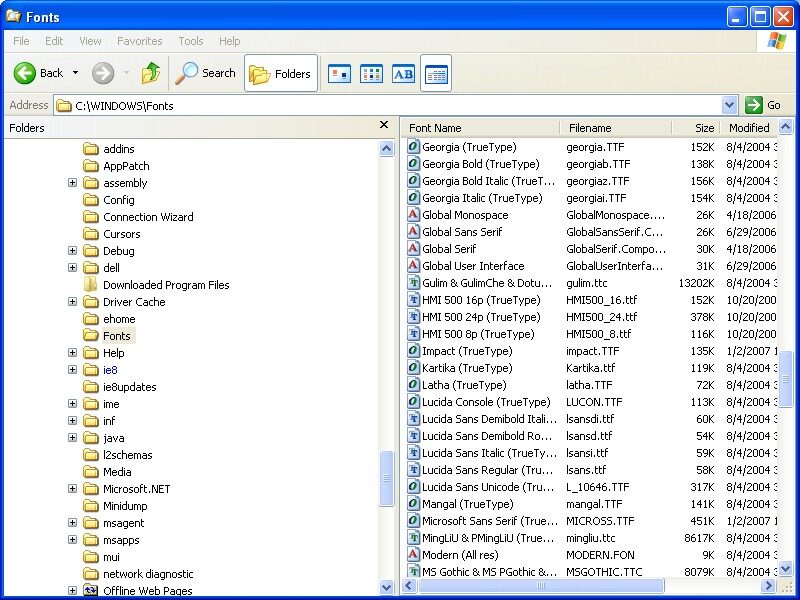Image resolution: width=800 pixels, height=600 pixels.
Task: Open the View menu
Action: click(x=90, y=41)
